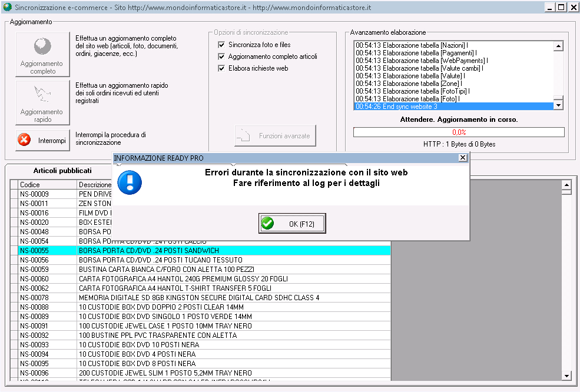580x392 pixels.
Task: Open the Articoli pubblicati tab
Action: point(62,171)
